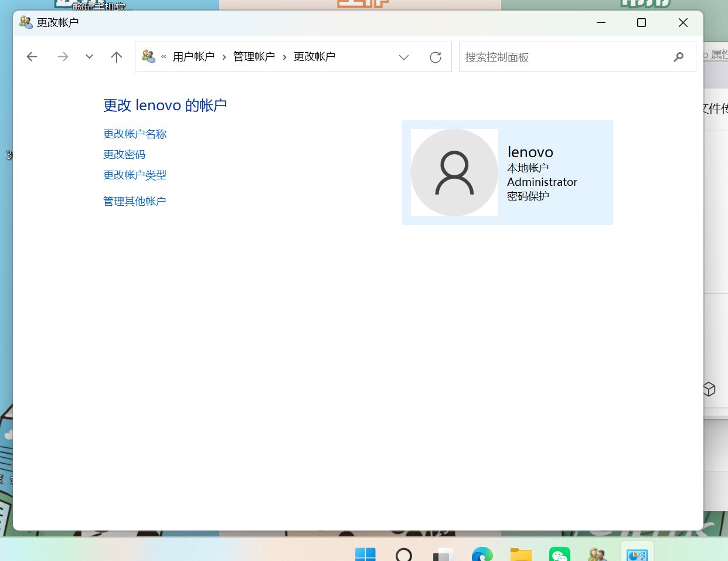The height and width of the screenshot is (561, 728).
Task: Select the 更改帐户 breadcrumb segment
Action: (x=314, y=57)
